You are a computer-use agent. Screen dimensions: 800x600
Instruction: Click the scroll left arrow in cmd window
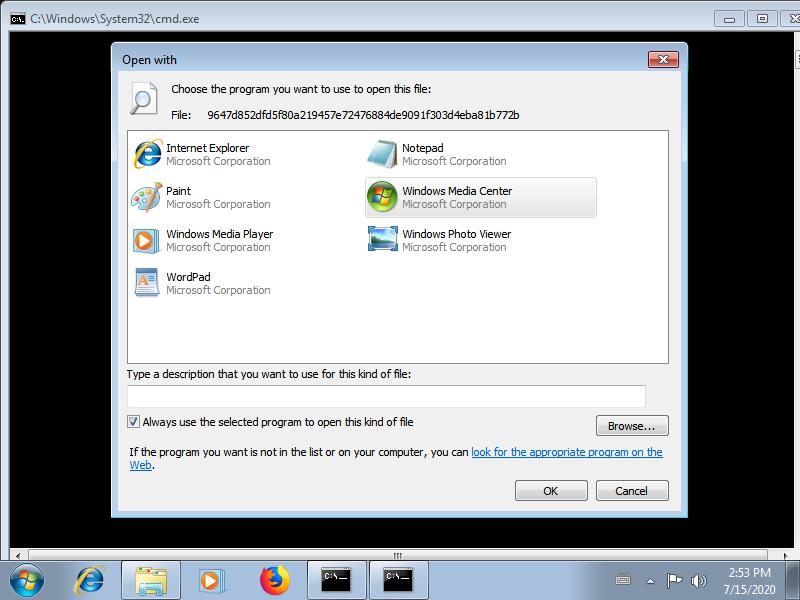18,555
